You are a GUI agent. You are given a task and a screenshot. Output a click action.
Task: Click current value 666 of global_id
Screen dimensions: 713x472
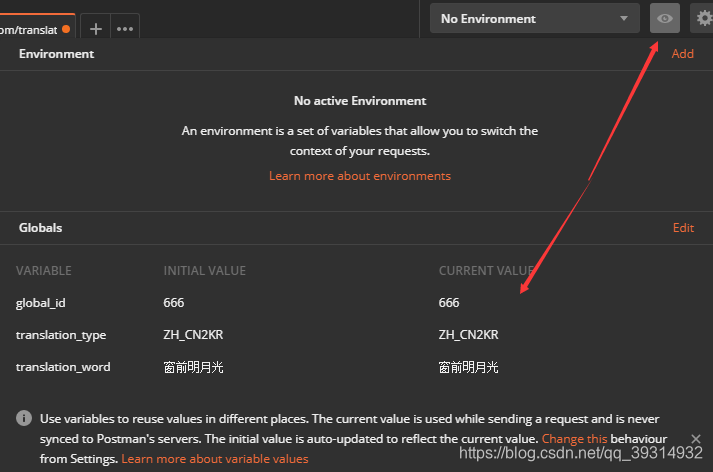tap(449, 303)
